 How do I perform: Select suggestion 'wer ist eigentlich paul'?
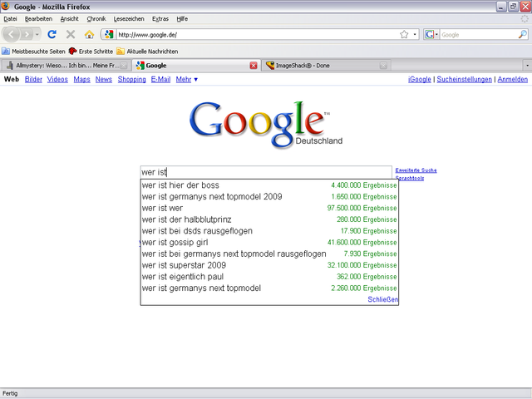click(x=269, y=277)
